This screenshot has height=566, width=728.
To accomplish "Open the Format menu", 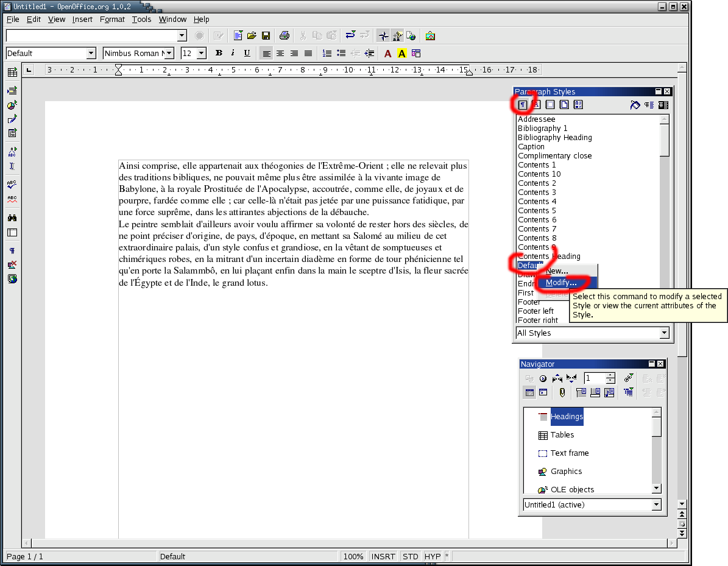I will point(112,19).
